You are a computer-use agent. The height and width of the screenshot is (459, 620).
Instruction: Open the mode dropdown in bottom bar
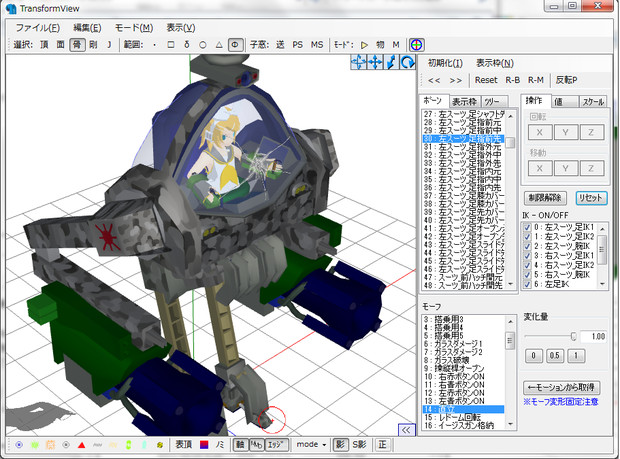[x=311, y=445]
